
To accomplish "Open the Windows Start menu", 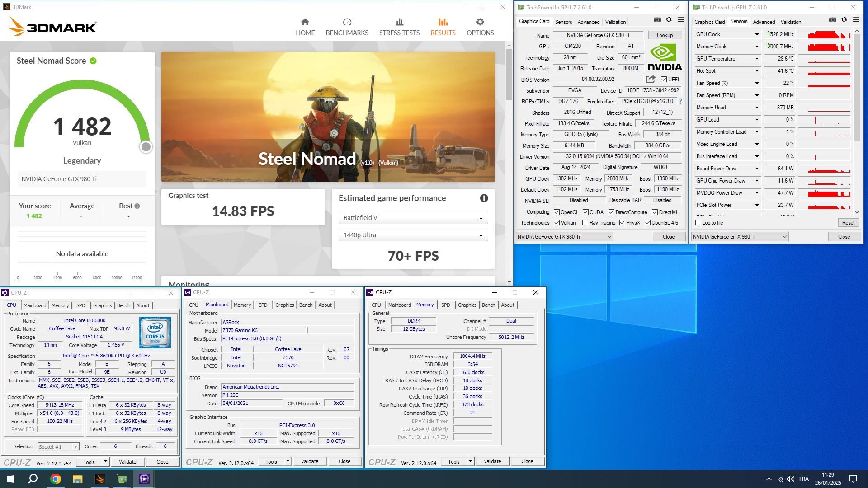I will (x=11, y=479).
